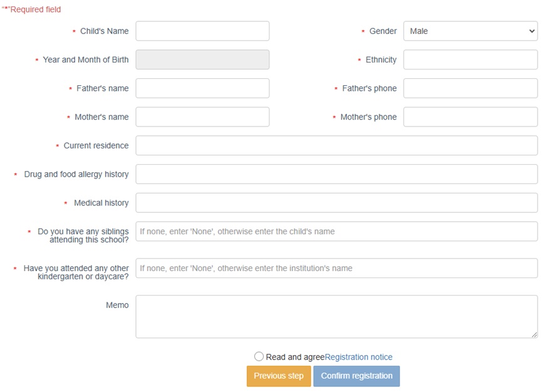Image resolution: width=542 pixels, height=392 pixels.
Task: Select the other kindergarten or daycare field
Action: pos(336,268)
